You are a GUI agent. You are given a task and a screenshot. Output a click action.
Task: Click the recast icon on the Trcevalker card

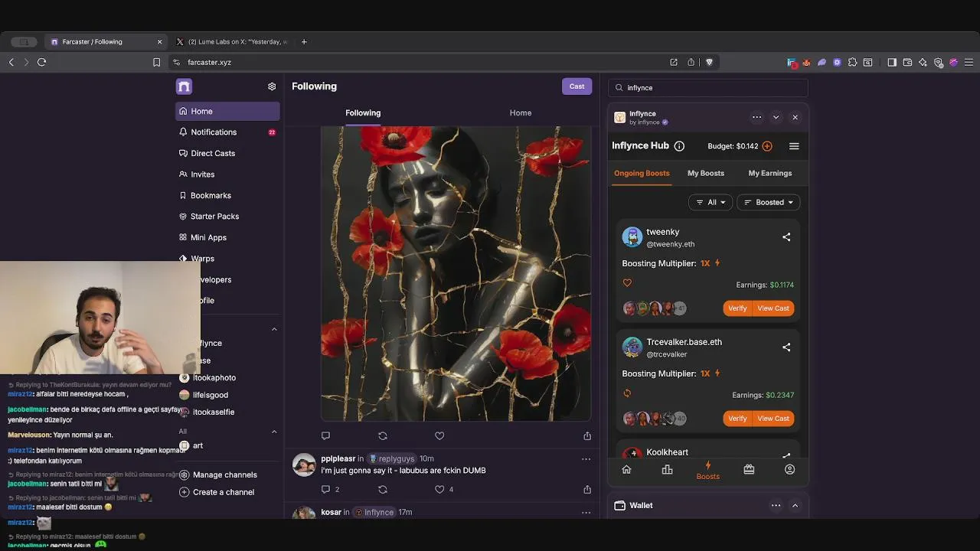tap(627, 393)
